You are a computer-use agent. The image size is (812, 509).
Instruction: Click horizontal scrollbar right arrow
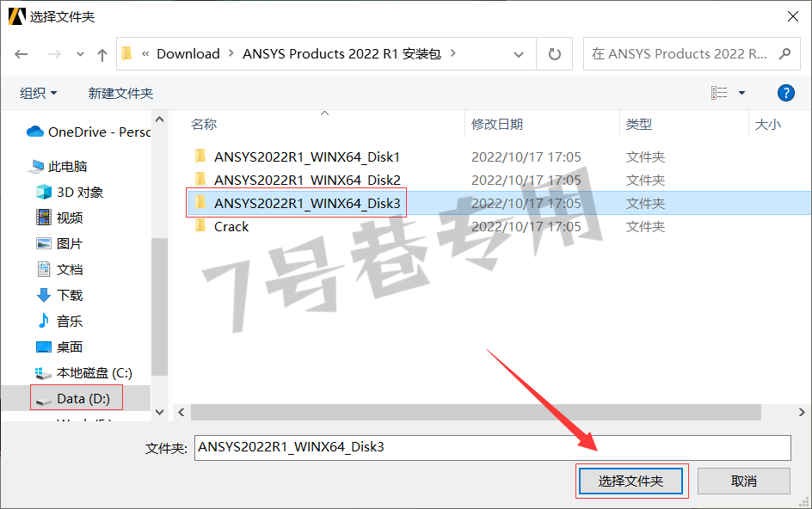click(801, 412)
